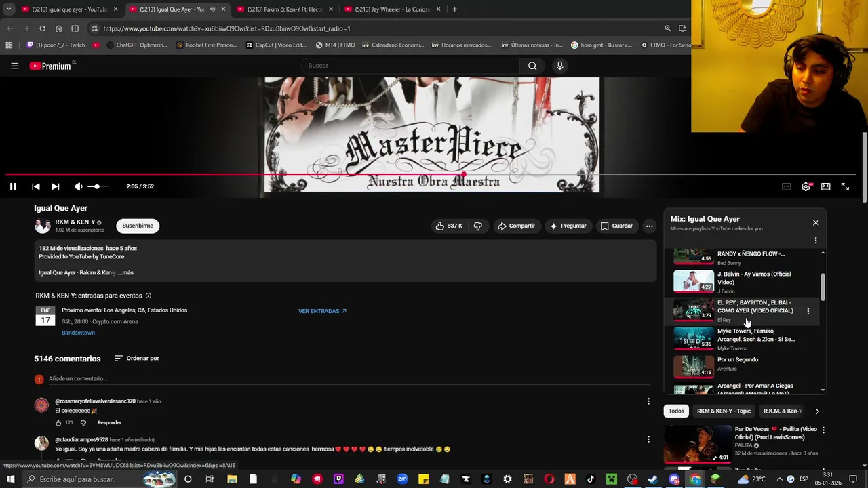
Task: Open the CapCut | Video Edit bookmark
Action: [x=276, y=45]
